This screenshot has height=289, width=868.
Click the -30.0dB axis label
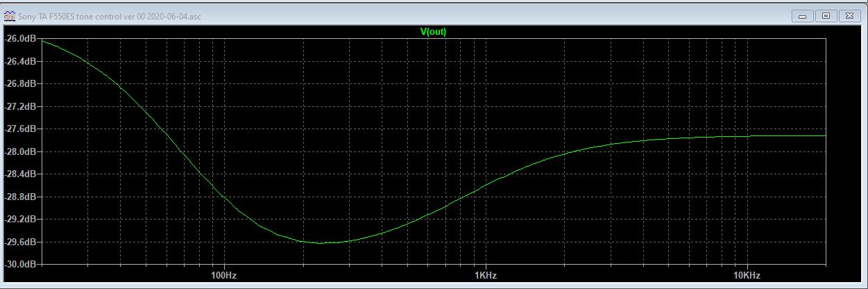pos(20,265)
